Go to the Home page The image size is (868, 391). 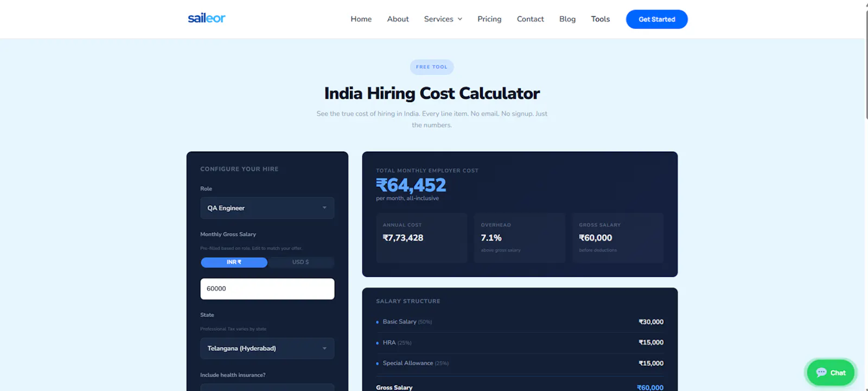point(361,19)
